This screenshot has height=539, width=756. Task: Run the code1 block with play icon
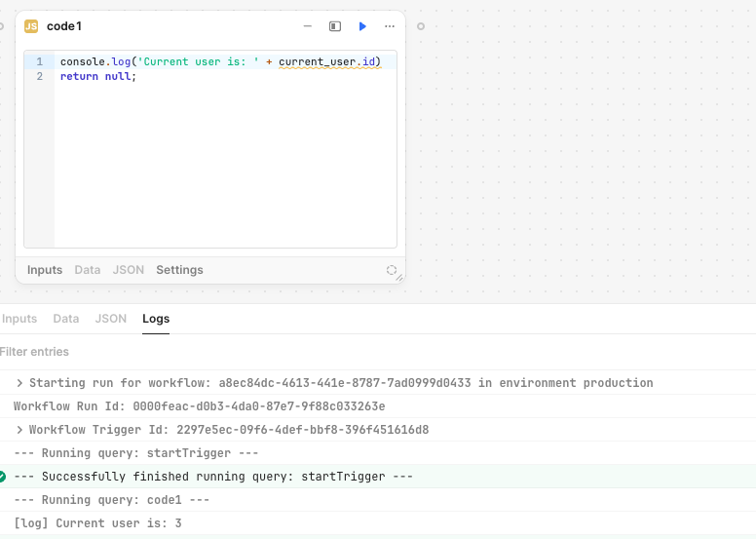(x=362, y=26)
